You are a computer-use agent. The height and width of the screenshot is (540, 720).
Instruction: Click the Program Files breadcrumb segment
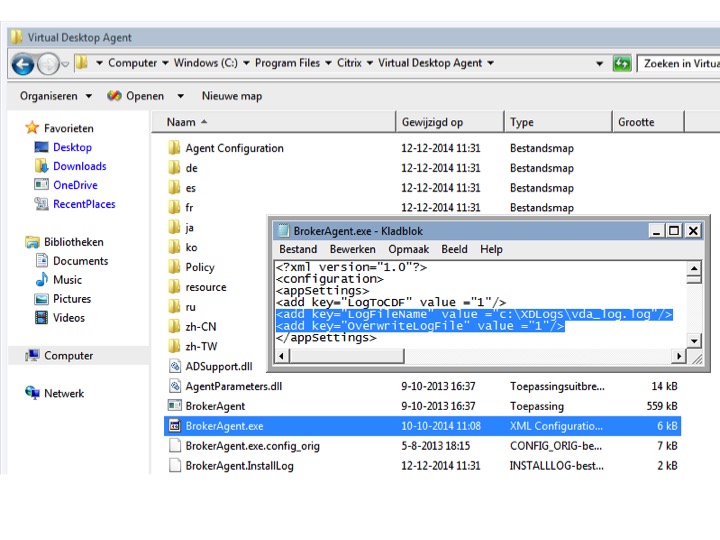[x=287, y=63]
